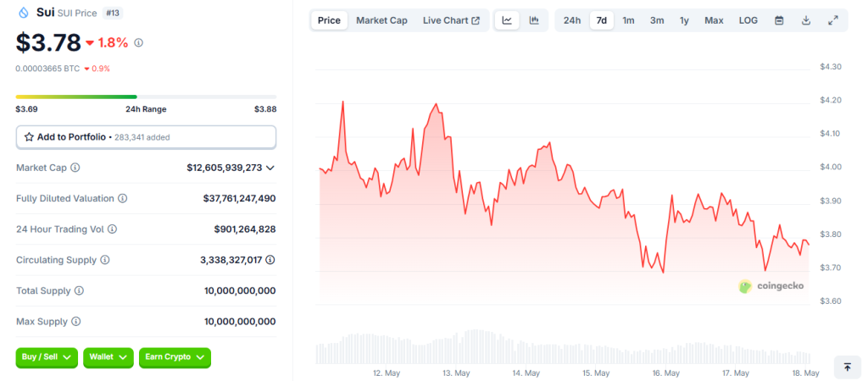Open Max Supply info icon

click(75, 321)
